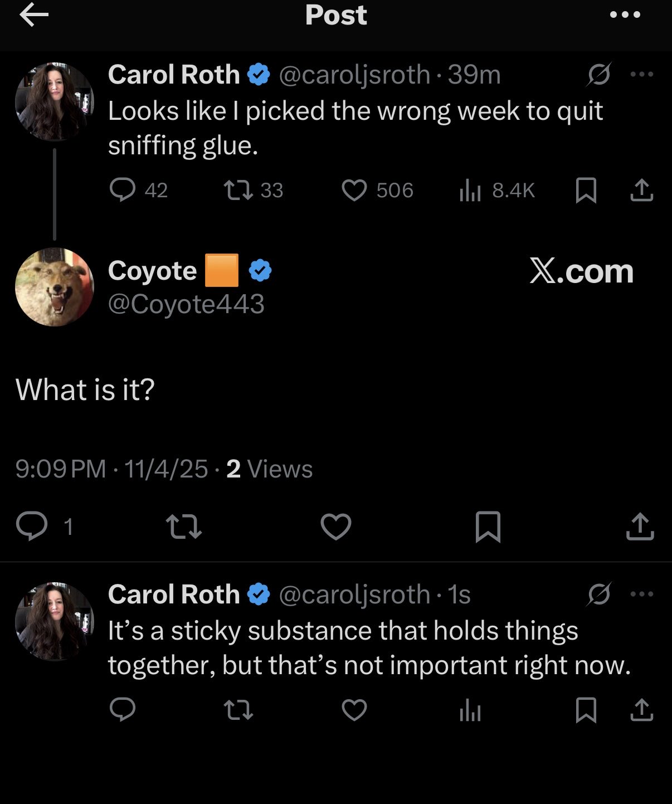Click the Grok icon on Carol's 1s reply

[599, 595]
